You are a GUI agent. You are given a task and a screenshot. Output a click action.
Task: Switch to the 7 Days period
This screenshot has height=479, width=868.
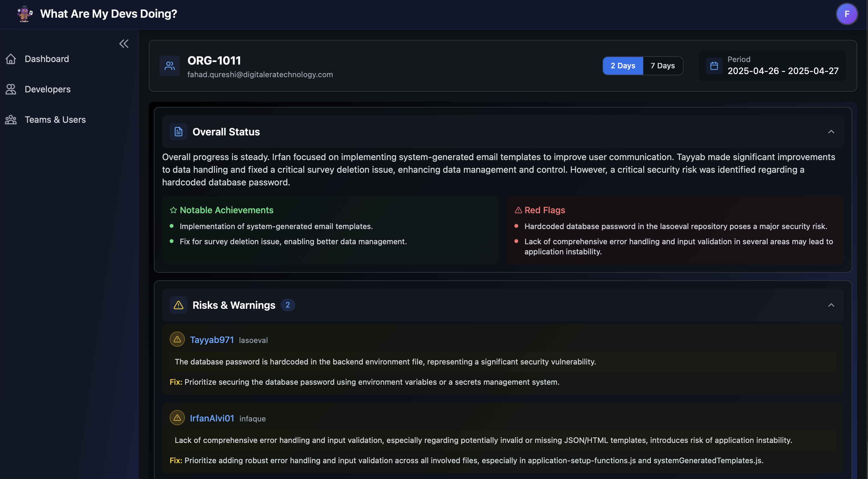[x=663, y=66]
